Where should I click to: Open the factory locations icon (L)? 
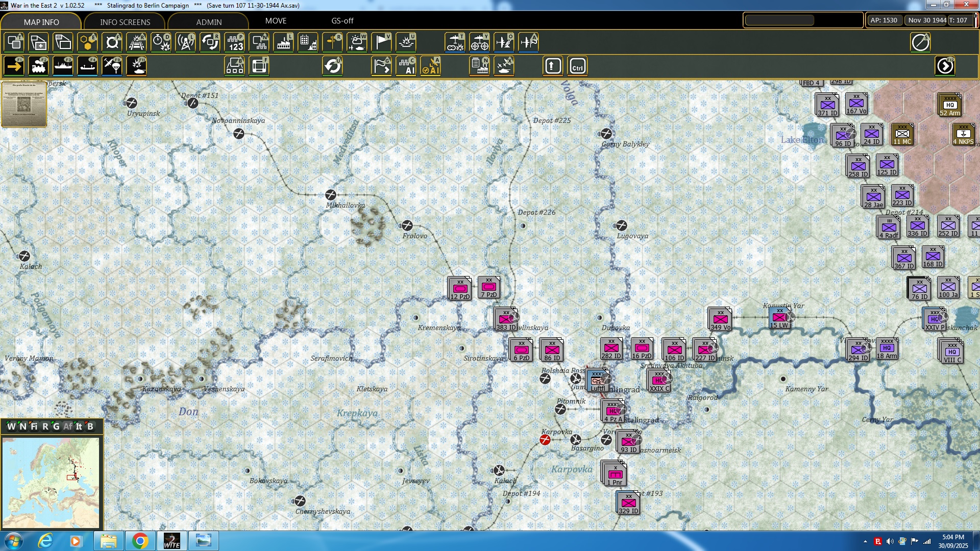[283, 42]
